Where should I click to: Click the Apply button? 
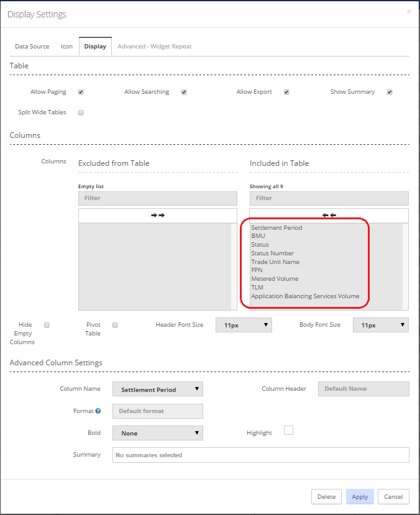(360, 496)
